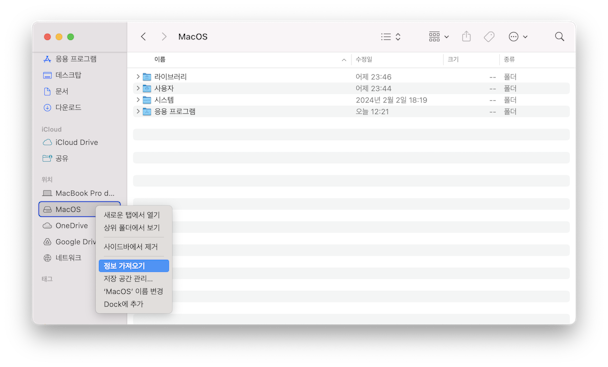
Task: Choose 새로운 탭에서 열기 menu item
Action: pyautogui.click(x=132, y=215)
